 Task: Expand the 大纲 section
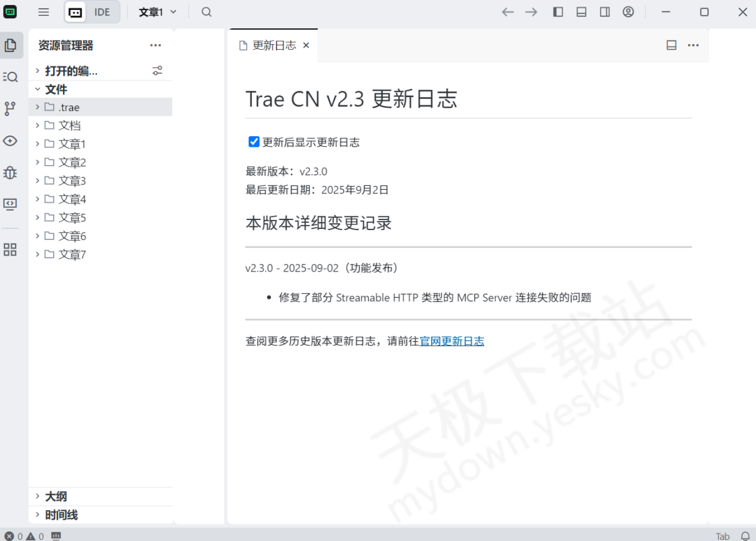coord(56,496)
